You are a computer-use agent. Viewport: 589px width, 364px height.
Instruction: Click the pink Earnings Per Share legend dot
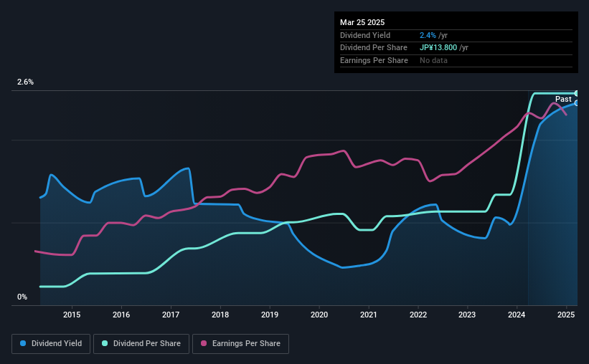(x=204, y=344)
